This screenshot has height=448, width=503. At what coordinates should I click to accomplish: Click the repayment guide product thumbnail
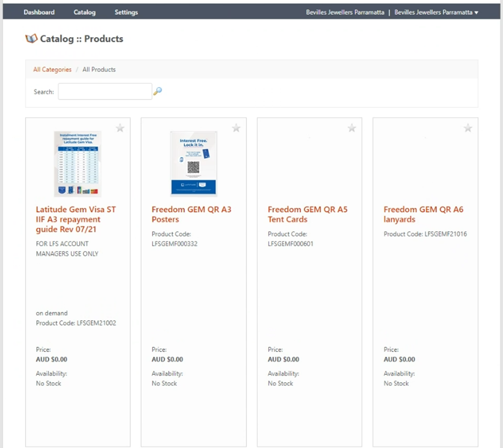78,164
